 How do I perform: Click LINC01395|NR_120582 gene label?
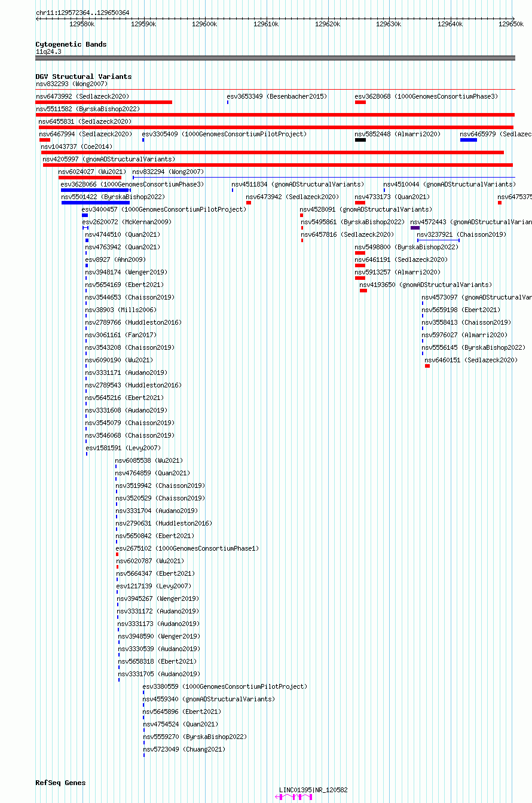313,790
